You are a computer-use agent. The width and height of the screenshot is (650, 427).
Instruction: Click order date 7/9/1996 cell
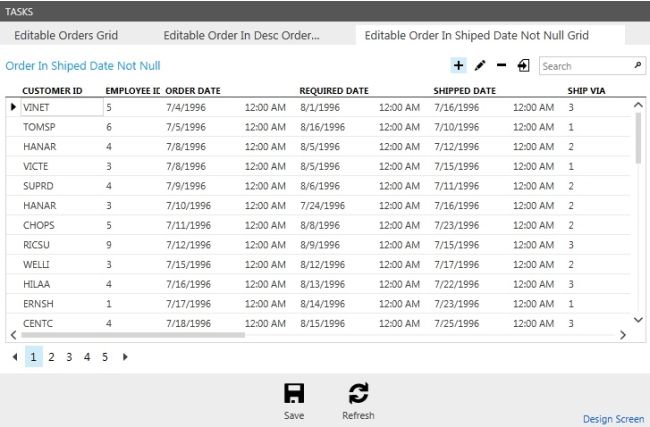click(186, 186)
